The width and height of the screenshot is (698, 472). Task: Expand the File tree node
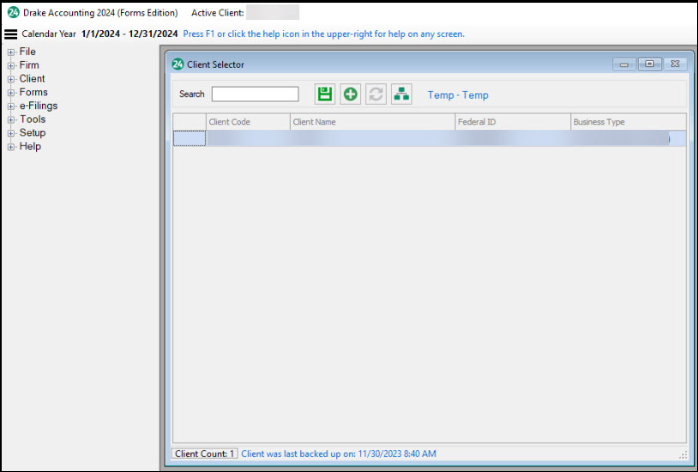point(11,51)
